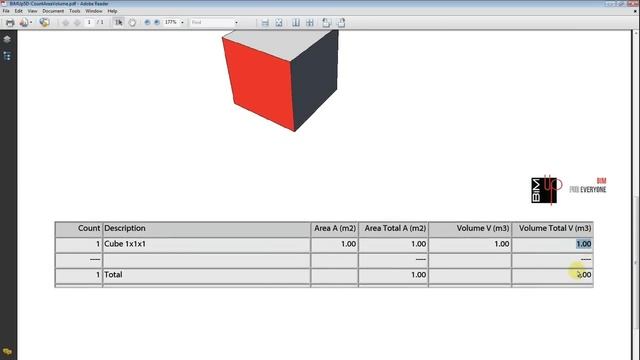The image size is (640, 360).
Task: Open the zoom level dropdown arrow
Action: point(182,23)
